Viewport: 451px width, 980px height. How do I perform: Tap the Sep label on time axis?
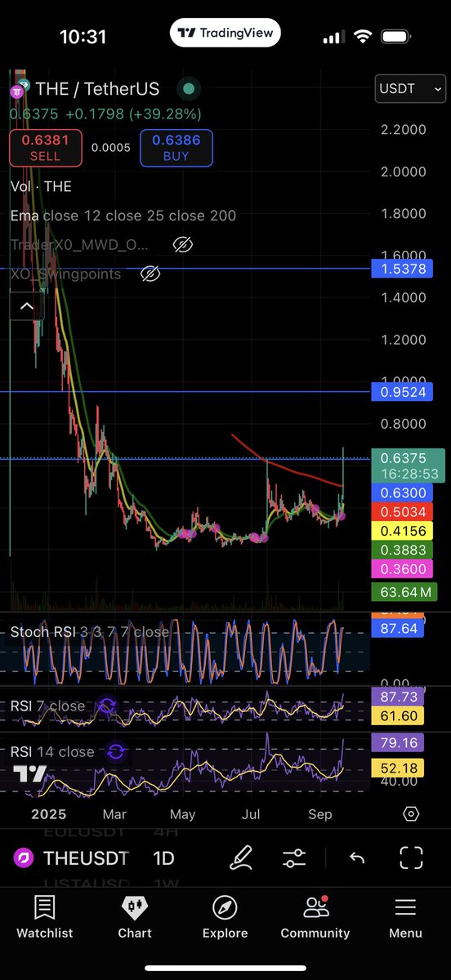coord(320,814)
